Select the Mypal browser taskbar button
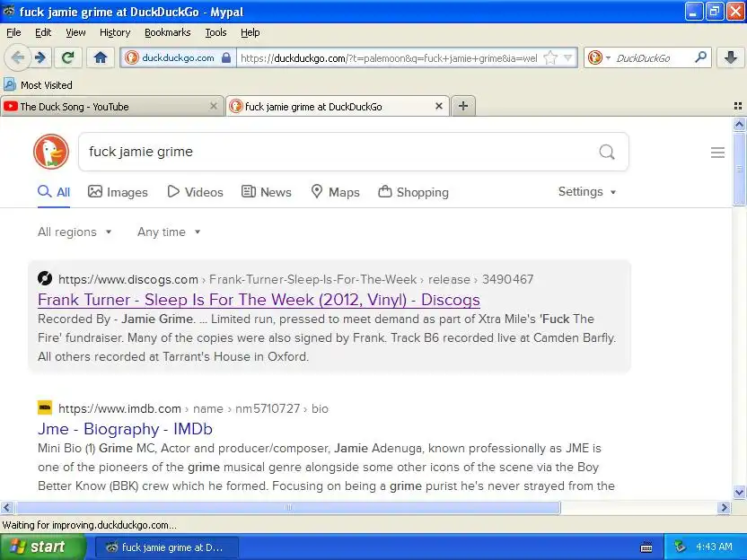Image resolution: width=747 pixels, height=560 pixels. click(167, 547)
